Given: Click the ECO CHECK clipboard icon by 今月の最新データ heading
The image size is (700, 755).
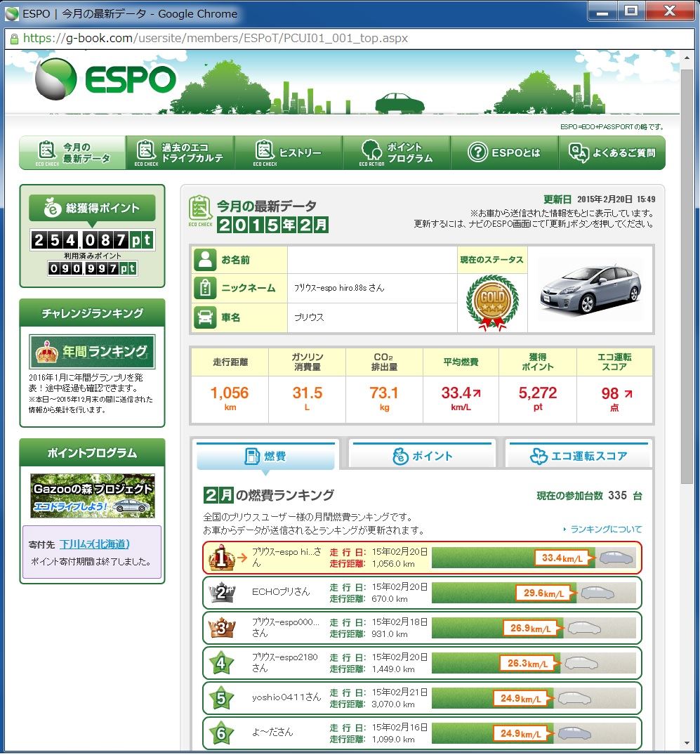Looking at the screenshot, I should point(200,211).
